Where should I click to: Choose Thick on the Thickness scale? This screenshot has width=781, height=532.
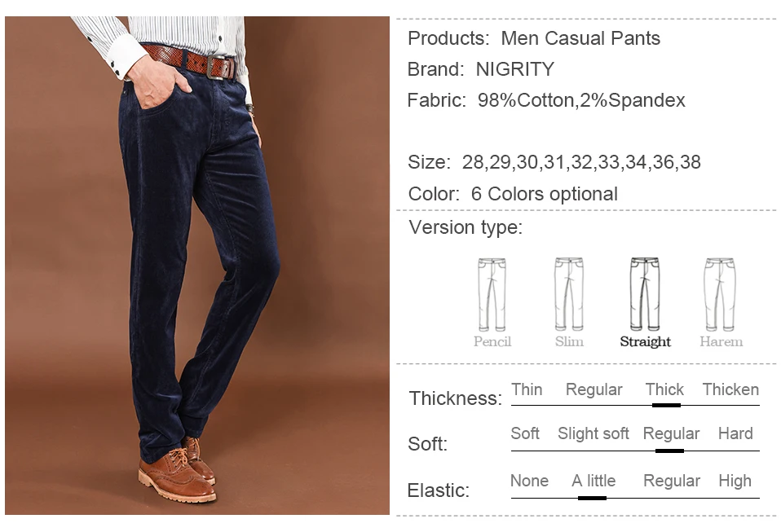point(664,389)
